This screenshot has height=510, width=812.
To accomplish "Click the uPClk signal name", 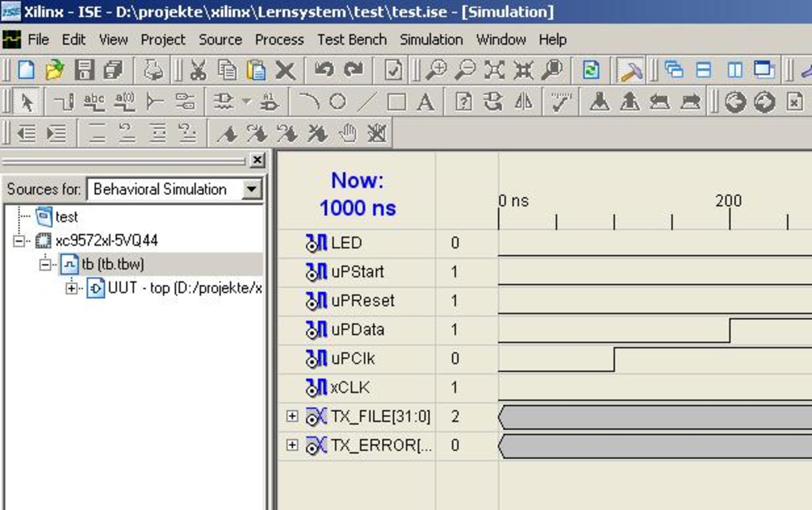I will coord(352,359).
